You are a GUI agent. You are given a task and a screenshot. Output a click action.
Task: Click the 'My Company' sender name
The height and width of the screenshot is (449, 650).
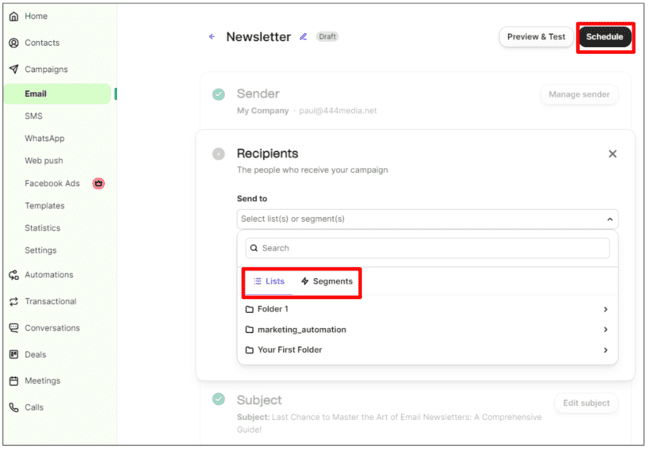pos(263,111)
